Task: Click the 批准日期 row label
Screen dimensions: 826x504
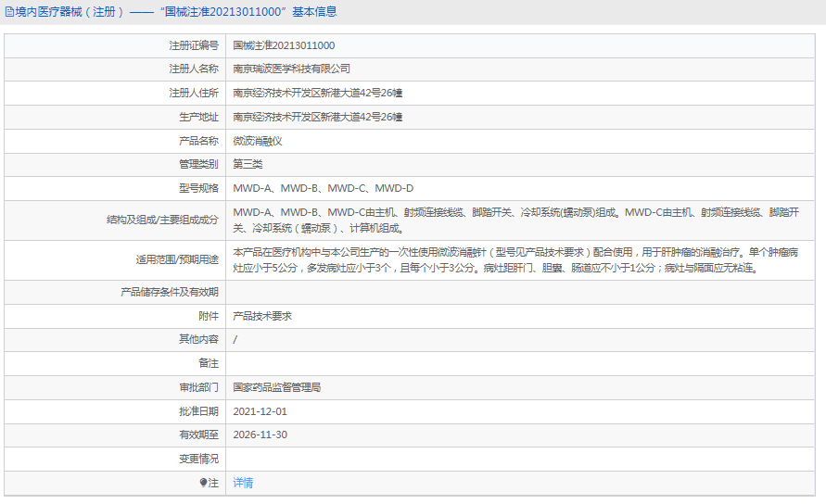Action: coord(198,411)
